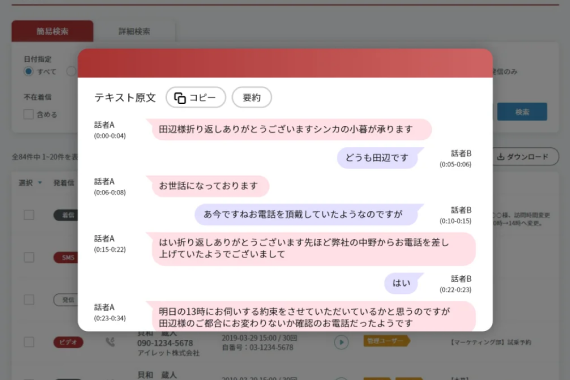Switch to the 詳細検索 tab
The image size is (570, 380).
tap(134, 31)
